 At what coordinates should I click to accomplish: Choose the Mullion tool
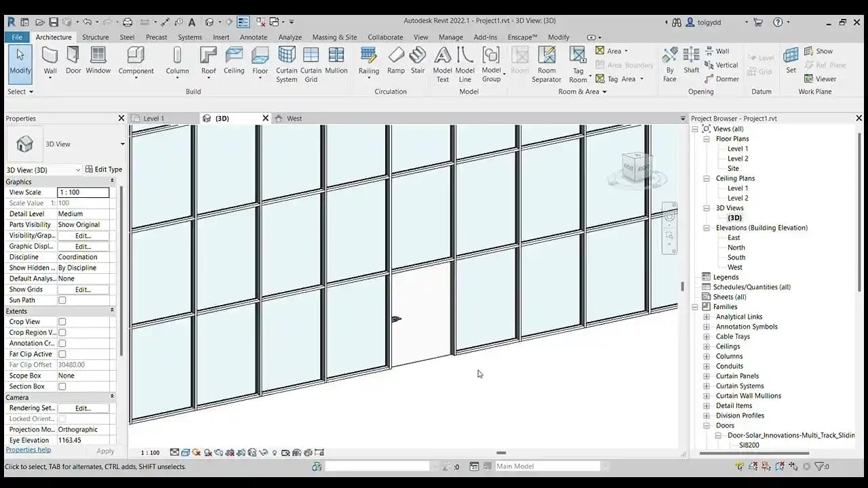pos(336,60)
